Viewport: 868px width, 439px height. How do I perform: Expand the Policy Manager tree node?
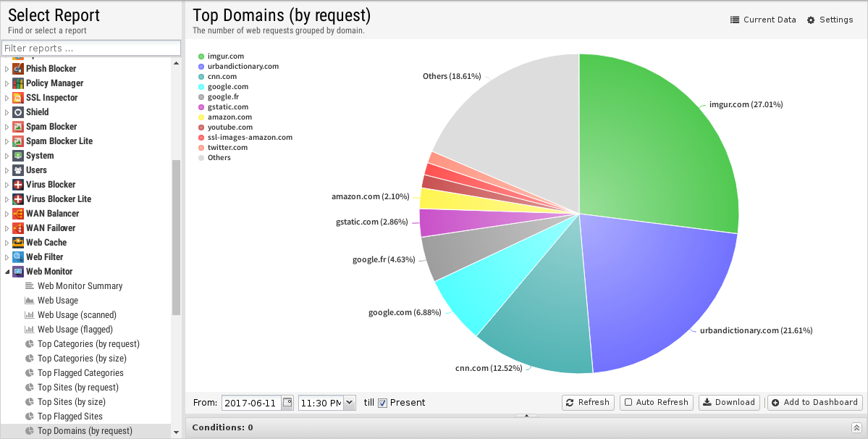tap(7, 83)
